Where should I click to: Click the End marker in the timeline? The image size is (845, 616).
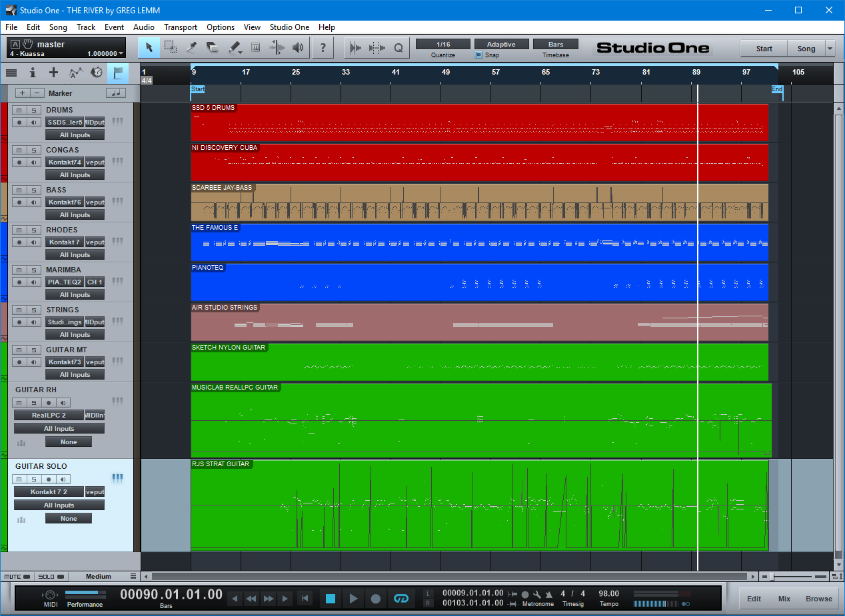777,89
